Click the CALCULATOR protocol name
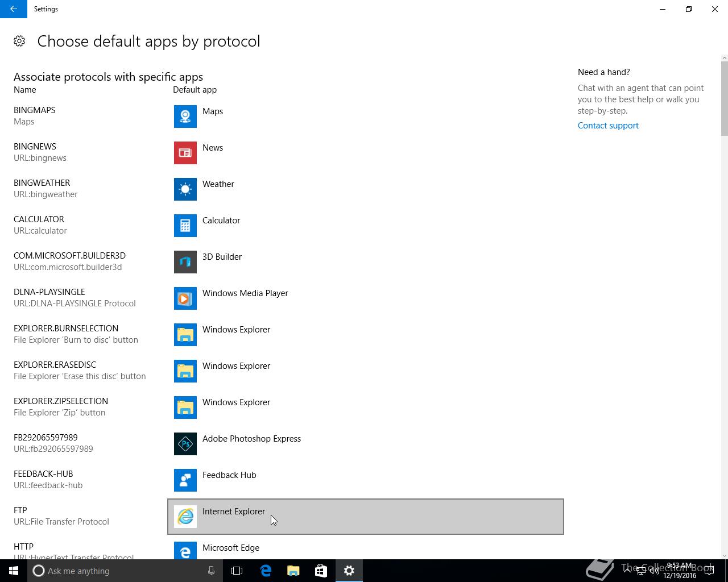Image resolution: width=728 pixels, height=582 pixels. click(39, 219)
